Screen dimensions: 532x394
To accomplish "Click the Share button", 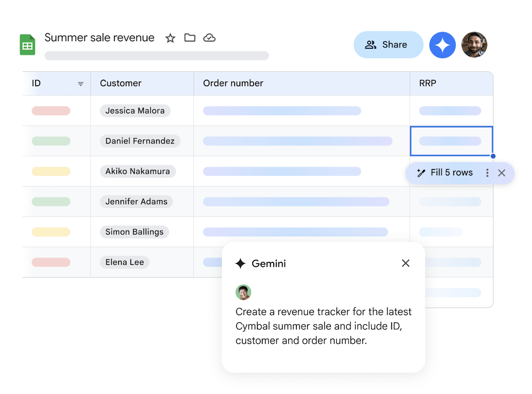I will tap(388, 45).
